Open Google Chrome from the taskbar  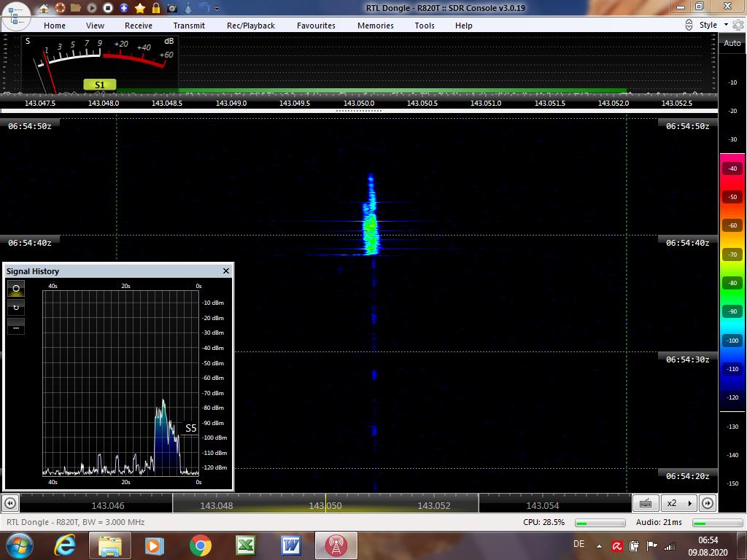(x=201, y=545)
